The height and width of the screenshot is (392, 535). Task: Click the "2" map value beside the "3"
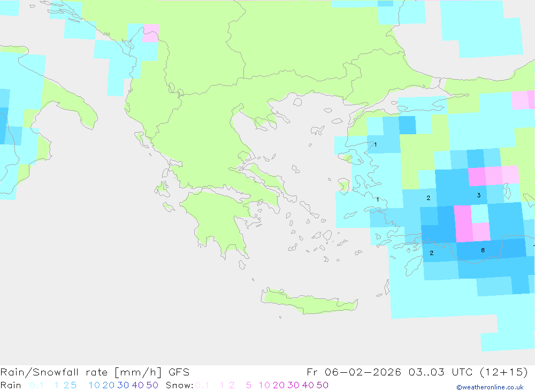(x=429, y=198)
